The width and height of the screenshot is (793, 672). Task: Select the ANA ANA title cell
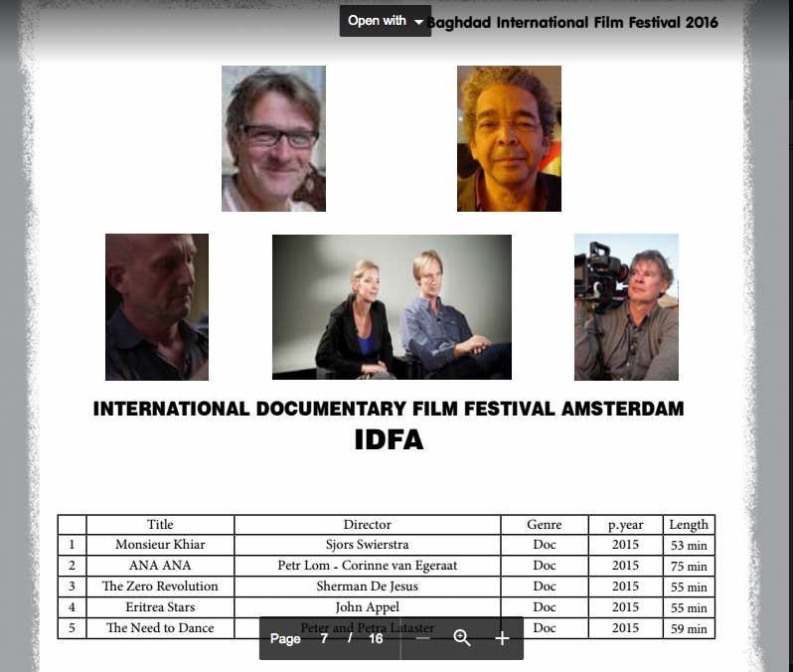(x=160, y=566)
